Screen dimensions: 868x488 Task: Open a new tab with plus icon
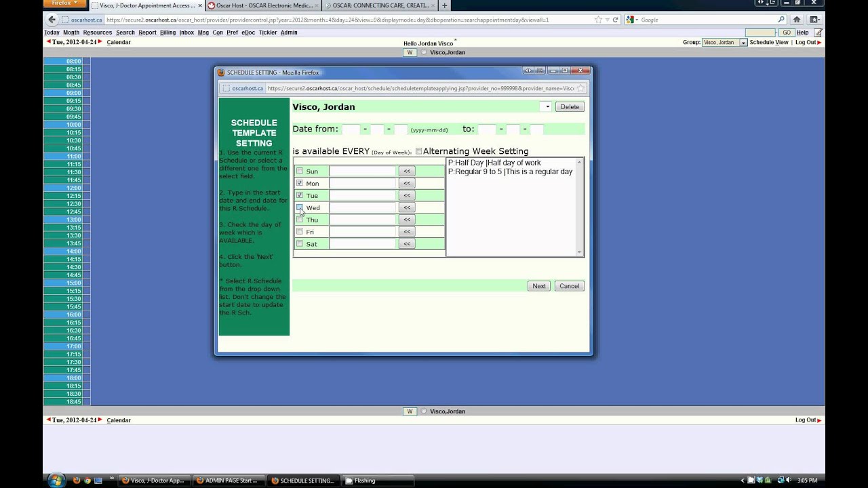(445, 5)
